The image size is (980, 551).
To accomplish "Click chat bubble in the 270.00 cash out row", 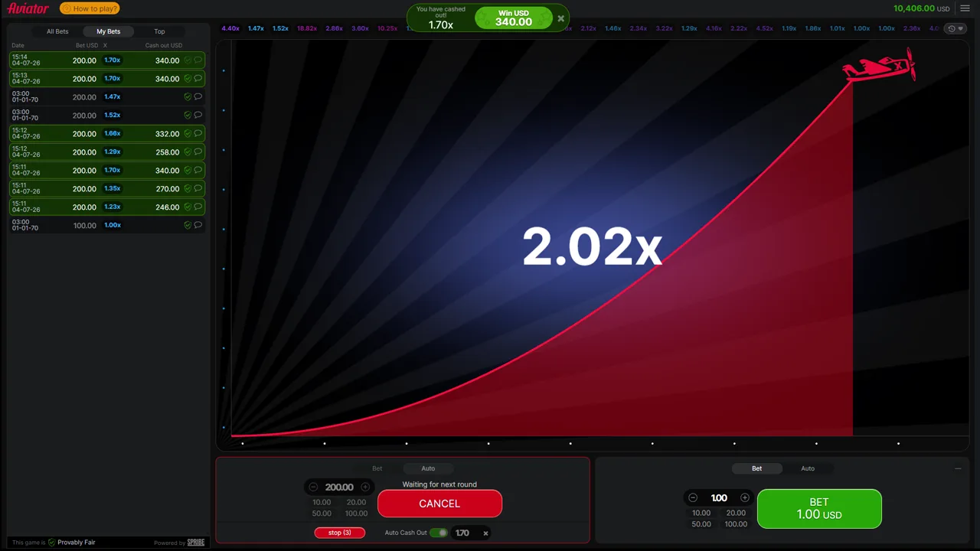I will pyautogui.click(x=198, y=188).
